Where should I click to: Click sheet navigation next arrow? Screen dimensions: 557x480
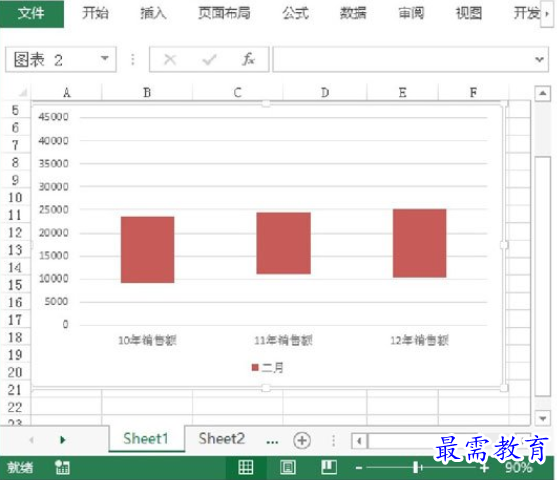[x=63, y=440]
